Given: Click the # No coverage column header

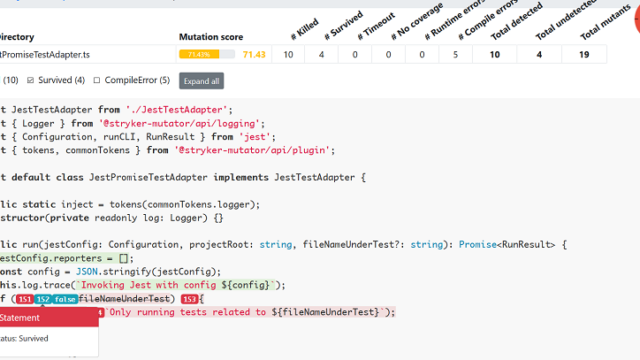Looking at the screenshot, I should (x=417, y=21).
